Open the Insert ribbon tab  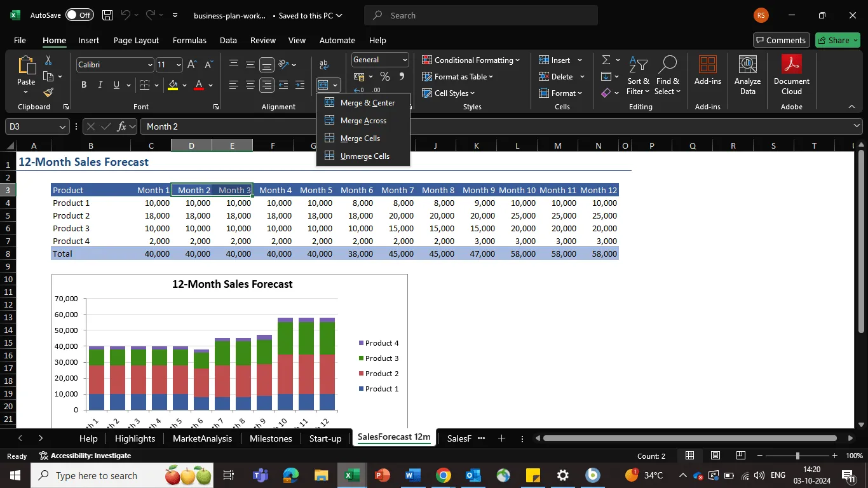[89, 40]
